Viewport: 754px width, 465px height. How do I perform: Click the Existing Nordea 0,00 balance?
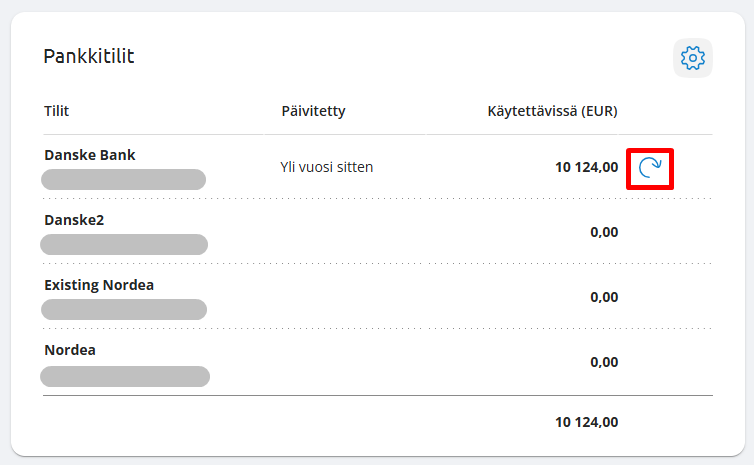click(x=604, y=297)
